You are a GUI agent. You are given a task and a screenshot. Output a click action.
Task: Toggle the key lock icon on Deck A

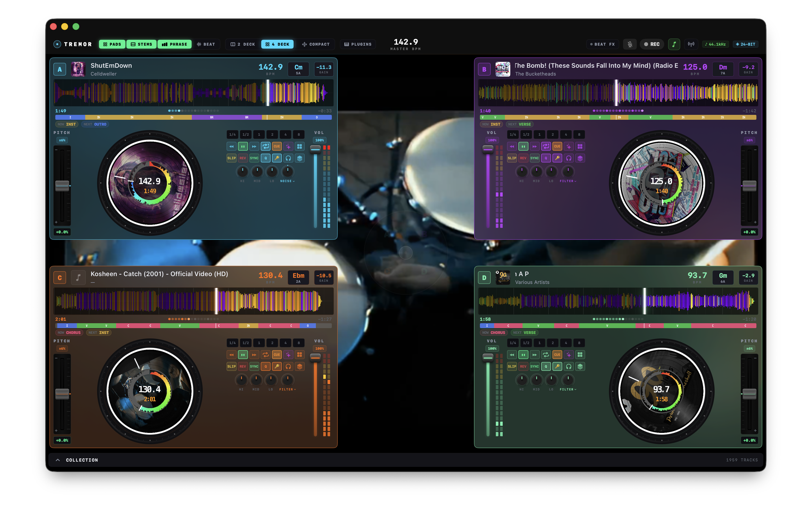(x=277, y=158)
